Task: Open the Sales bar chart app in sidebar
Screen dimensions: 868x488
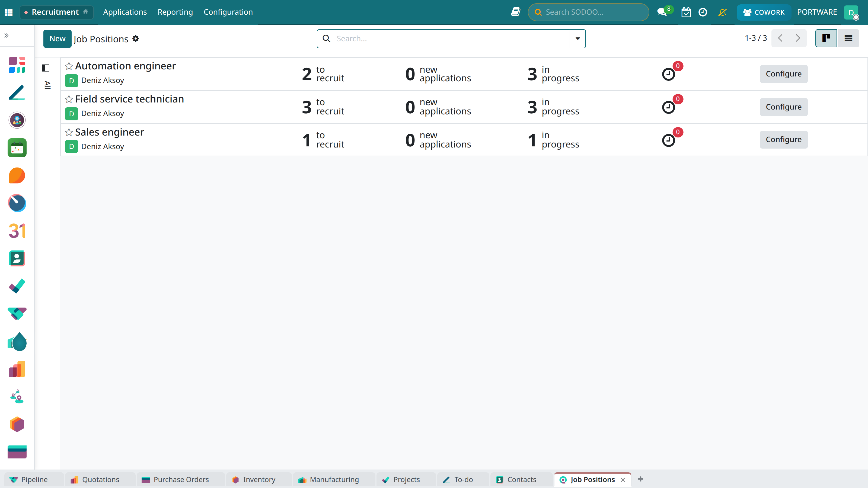Action: (x=17, y=369)
